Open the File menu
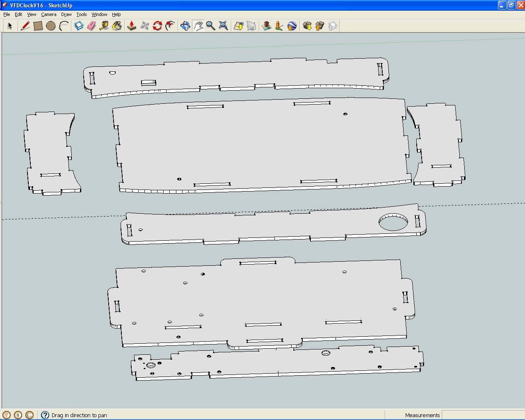The image size is (525, 420). [7, 14]
